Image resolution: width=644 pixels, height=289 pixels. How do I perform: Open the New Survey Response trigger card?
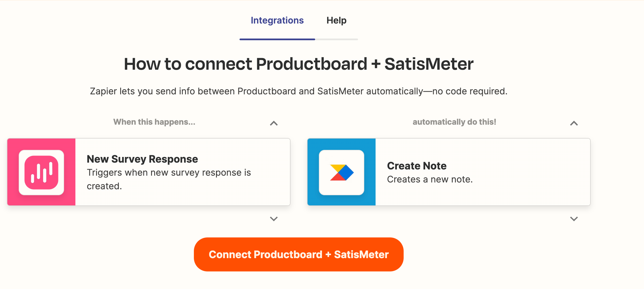tap(181, 172)
